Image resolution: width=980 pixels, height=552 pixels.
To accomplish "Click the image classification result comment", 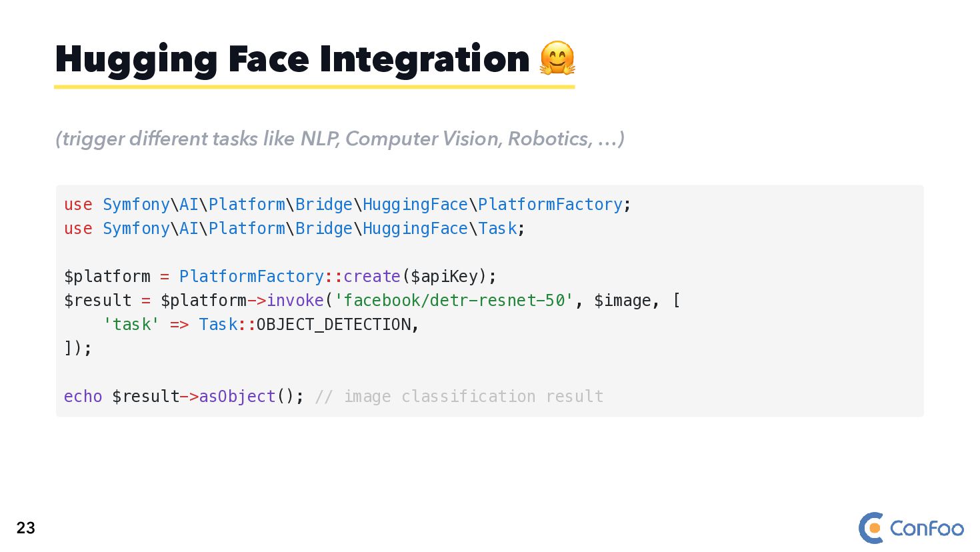I will (x=459, y=397).
